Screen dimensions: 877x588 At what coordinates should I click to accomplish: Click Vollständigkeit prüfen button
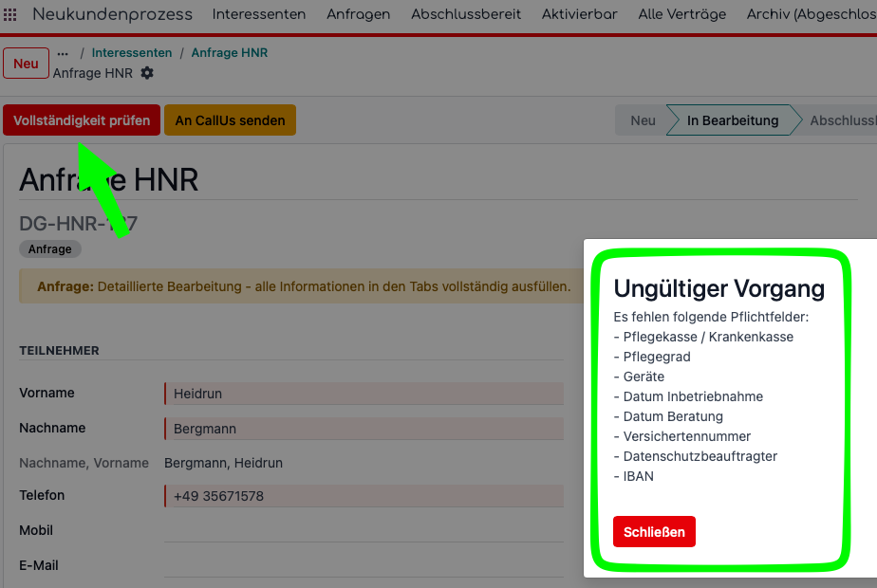(82, 120)
